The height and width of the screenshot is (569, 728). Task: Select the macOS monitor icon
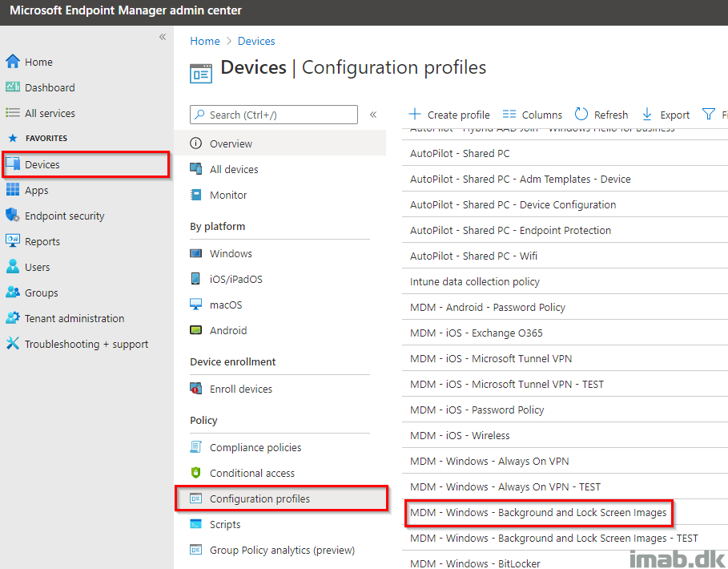(196, 305)
